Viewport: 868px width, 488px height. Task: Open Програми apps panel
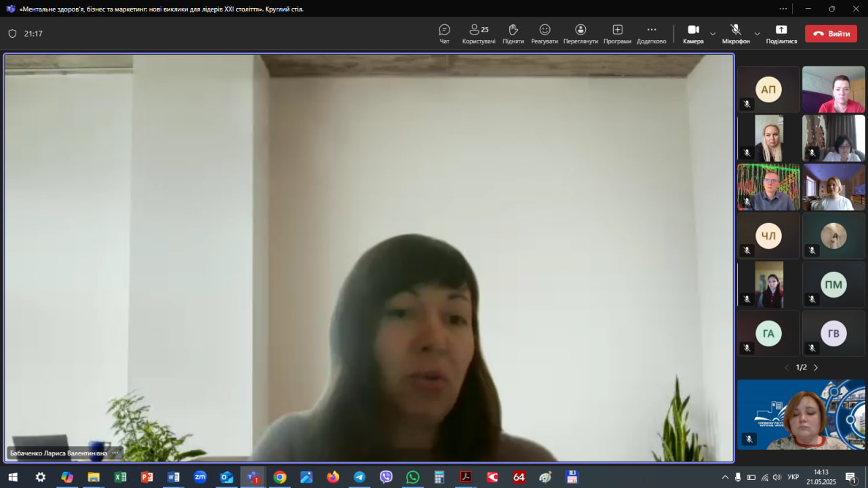(x=617, y=34)
